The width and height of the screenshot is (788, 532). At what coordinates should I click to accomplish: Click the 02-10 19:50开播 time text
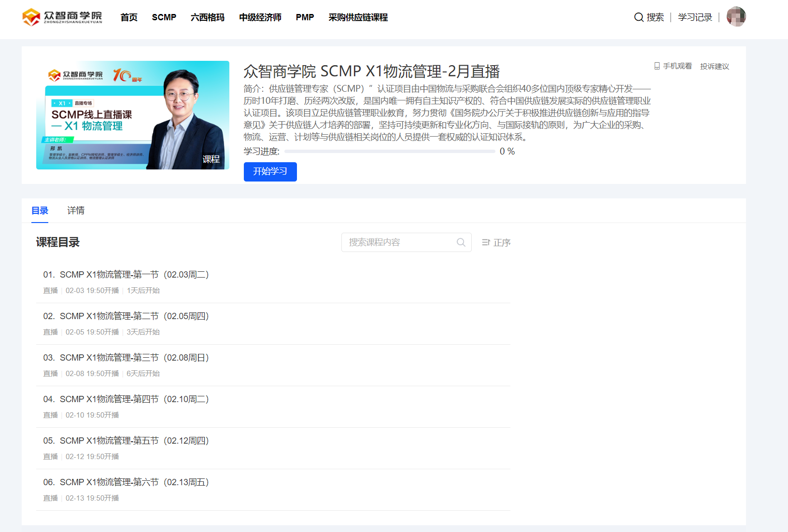tap(92, 415)
